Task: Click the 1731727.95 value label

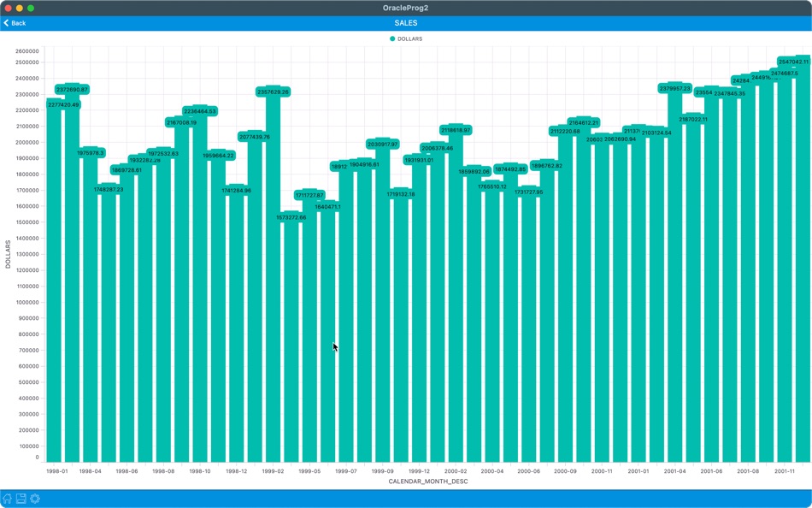Action: (x=529, y=192)
